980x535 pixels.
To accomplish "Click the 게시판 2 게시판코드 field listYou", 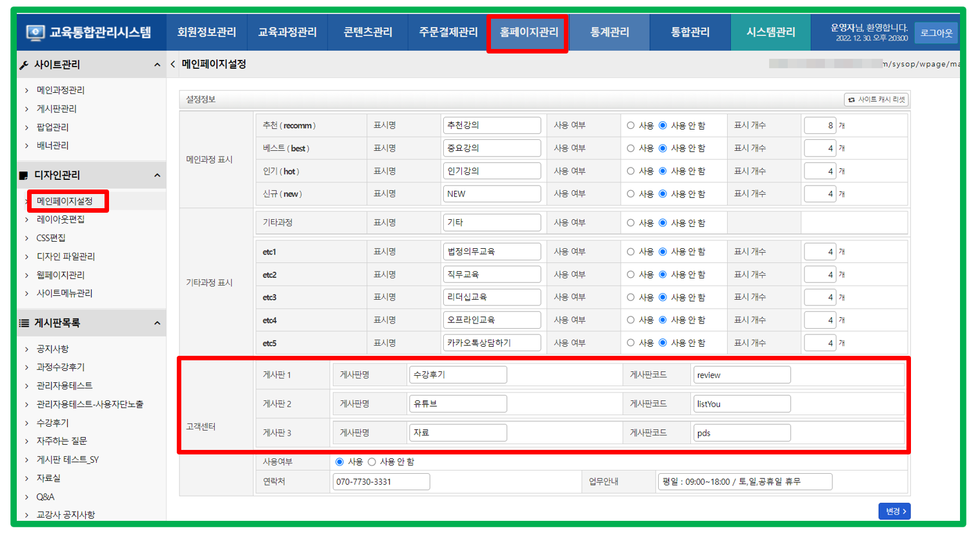I will pyautogui.click(x=741, y=404).
